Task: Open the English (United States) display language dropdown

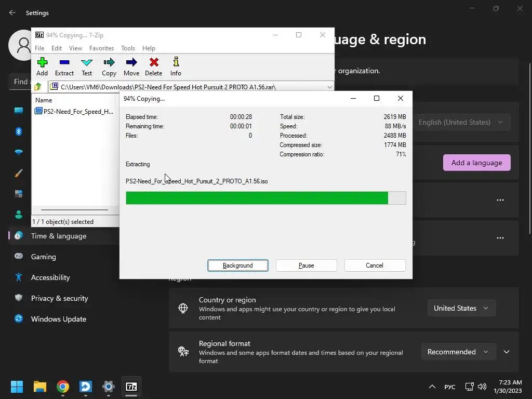Action: [x=462, y=122]
